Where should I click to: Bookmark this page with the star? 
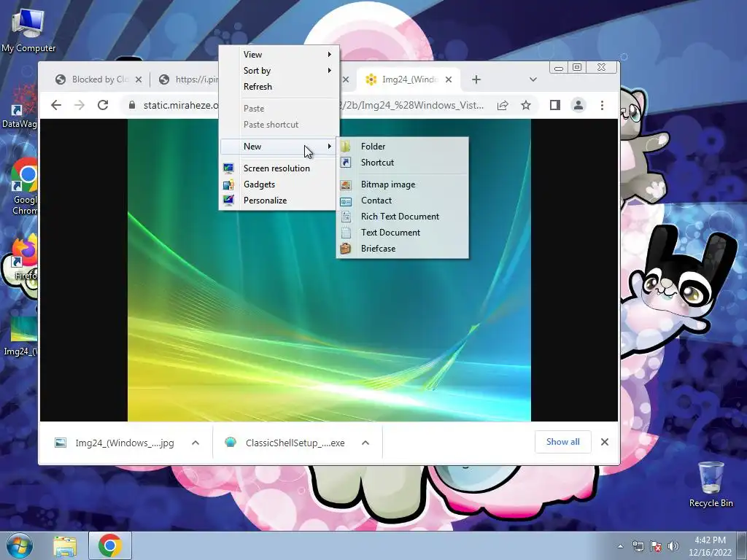tap(526, 105)
